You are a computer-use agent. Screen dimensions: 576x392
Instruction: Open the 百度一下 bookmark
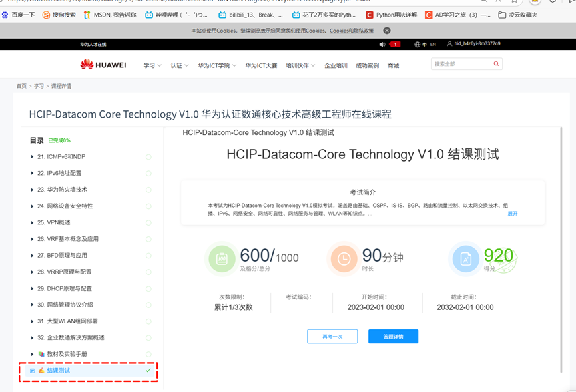click(19, 15)
